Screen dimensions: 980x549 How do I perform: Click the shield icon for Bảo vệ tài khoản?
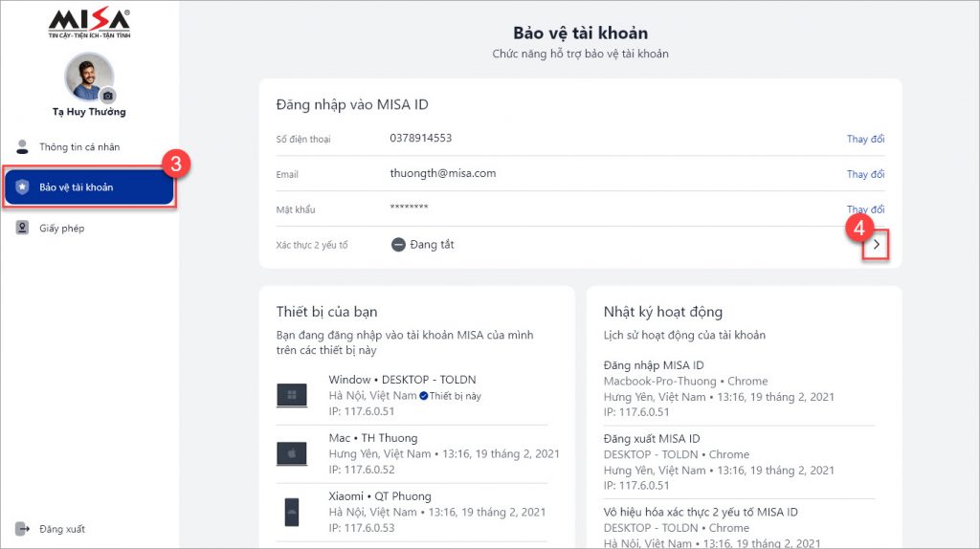[23, 187]
